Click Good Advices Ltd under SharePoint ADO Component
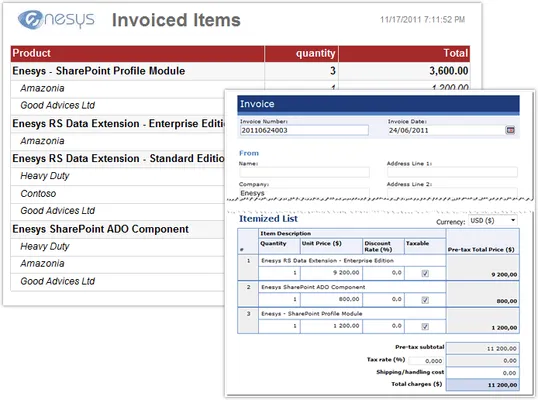The height and width of the screenshot is (400, 538). (x=58, y=281)
